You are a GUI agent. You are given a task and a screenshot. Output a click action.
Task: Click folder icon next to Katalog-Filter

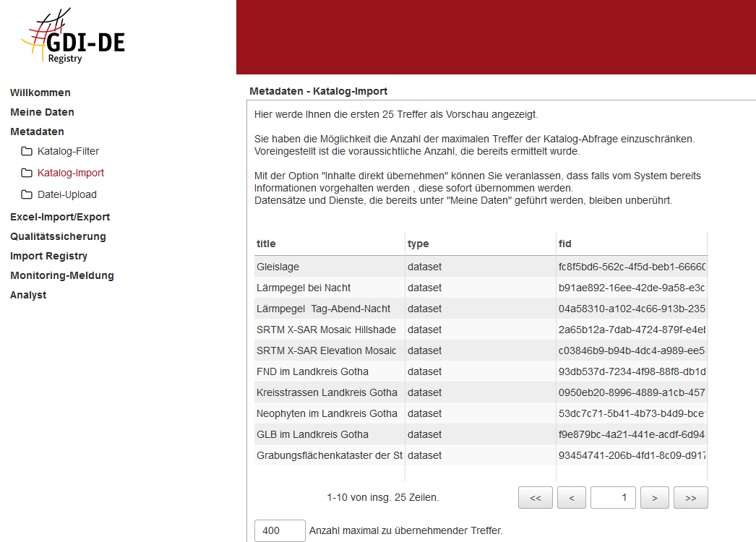[x=27, y=152]
